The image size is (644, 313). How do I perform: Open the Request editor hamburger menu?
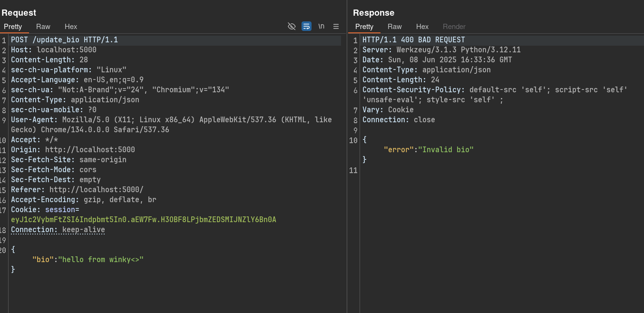pos(336,26)
